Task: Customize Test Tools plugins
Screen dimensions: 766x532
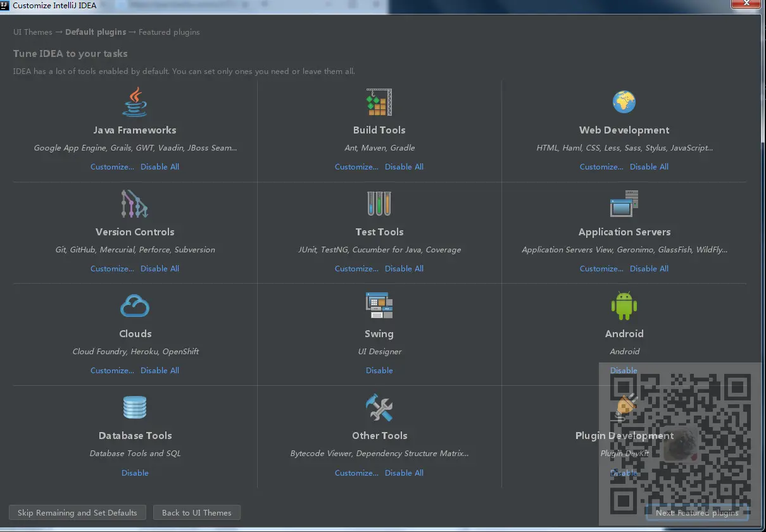Action: pos(356,269)
